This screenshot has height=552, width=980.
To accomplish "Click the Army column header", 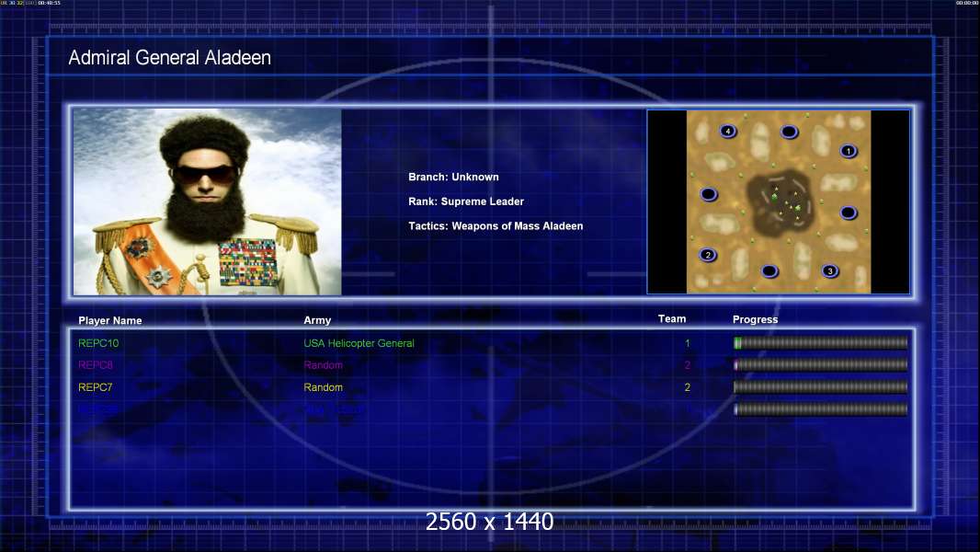I will point(317,320).
